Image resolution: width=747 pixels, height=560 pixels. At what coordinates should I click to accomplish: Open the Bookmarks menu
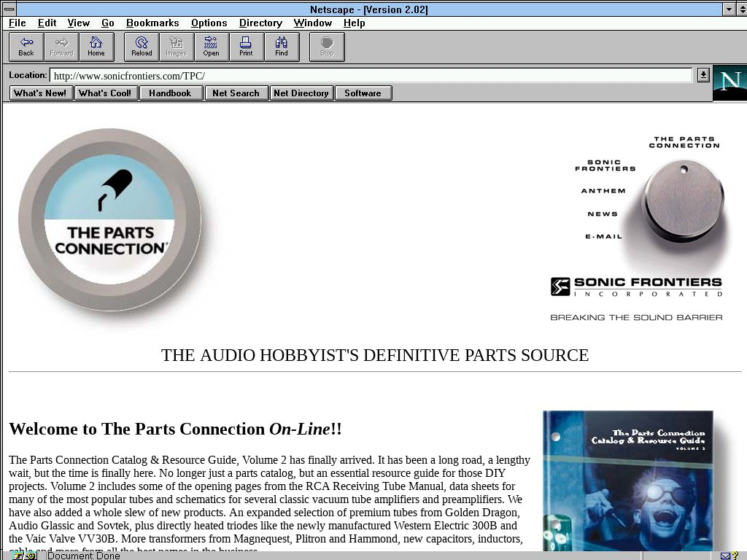pyautogui.click(x=152, y=23)
